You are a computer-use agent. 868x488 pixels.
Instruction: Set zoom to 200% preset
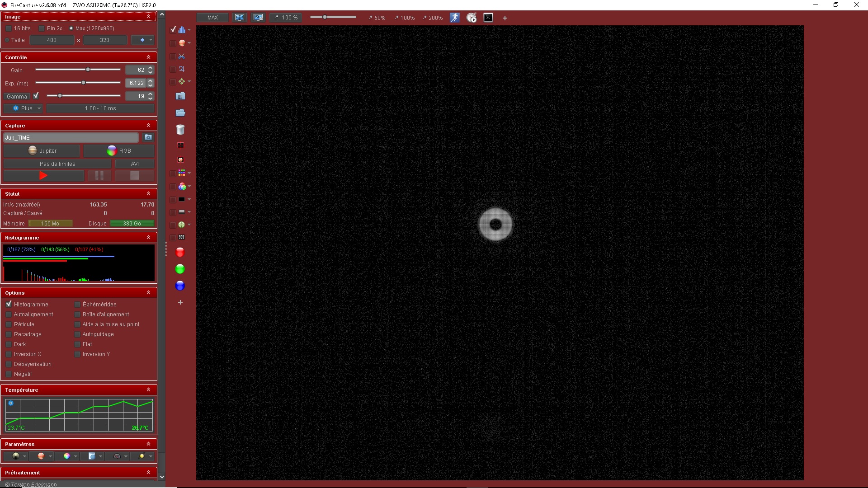tap(433, 18)
